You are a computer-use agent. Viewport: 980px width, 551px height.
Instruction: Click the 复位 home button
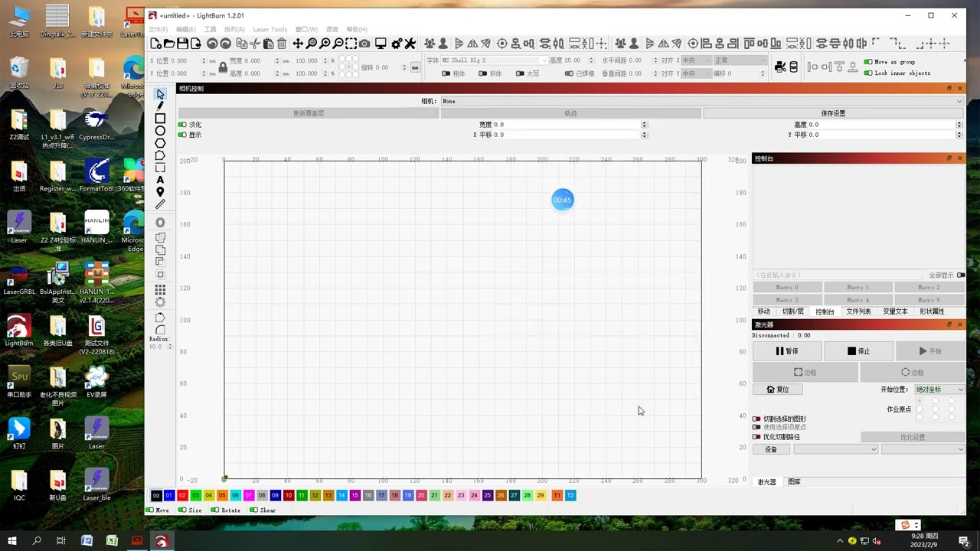coord(778,390)
